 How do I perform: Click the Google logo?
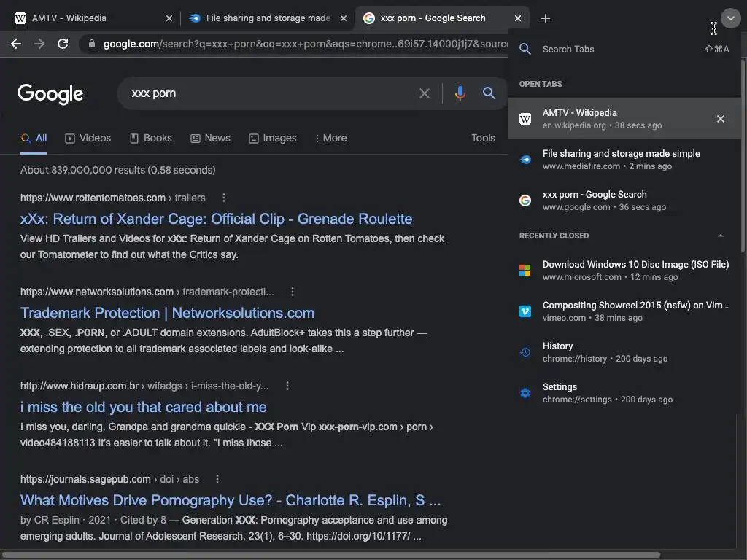pyautogui.click(x=50, y=94)
